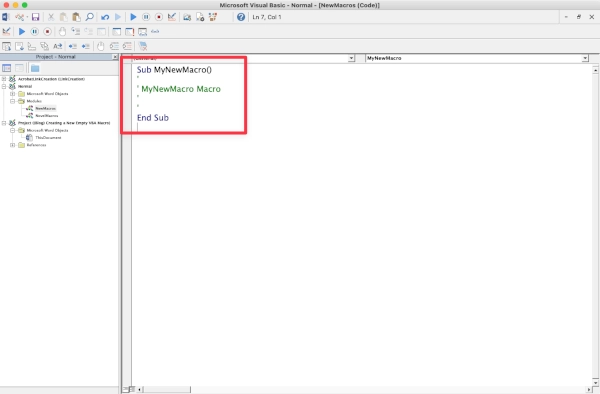Click Break (pause) in the Standard toolbar
The width and height of the screenshot is (600, 394).
pyautogui.click(x=146, y=17)
